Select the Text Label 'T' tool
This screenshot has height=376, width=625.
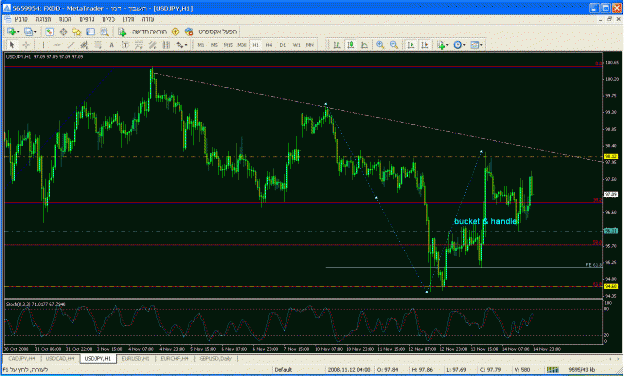click(125, 45)
